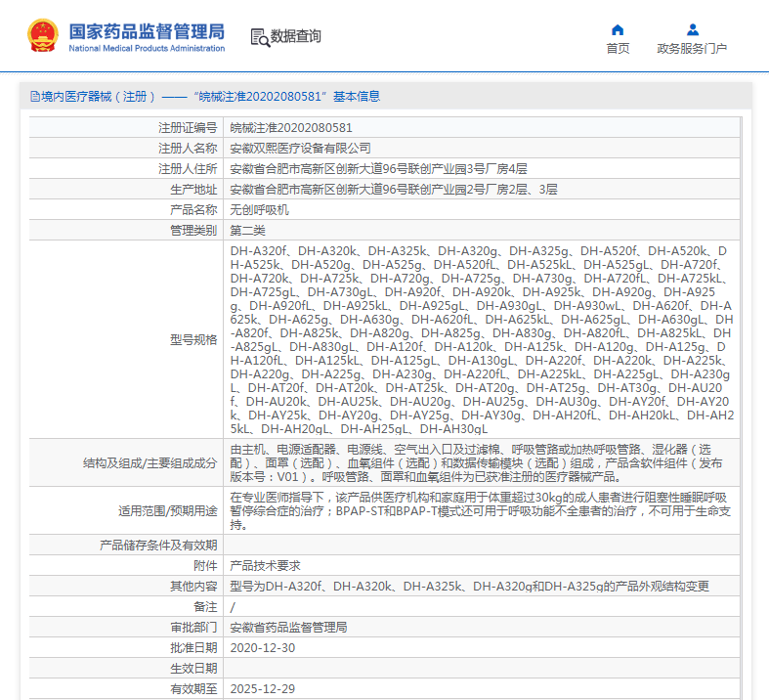The height and width of the screenshot is (700, 769).
Task: Select 产品名称 label cell
Action: [x=126, y=210]
